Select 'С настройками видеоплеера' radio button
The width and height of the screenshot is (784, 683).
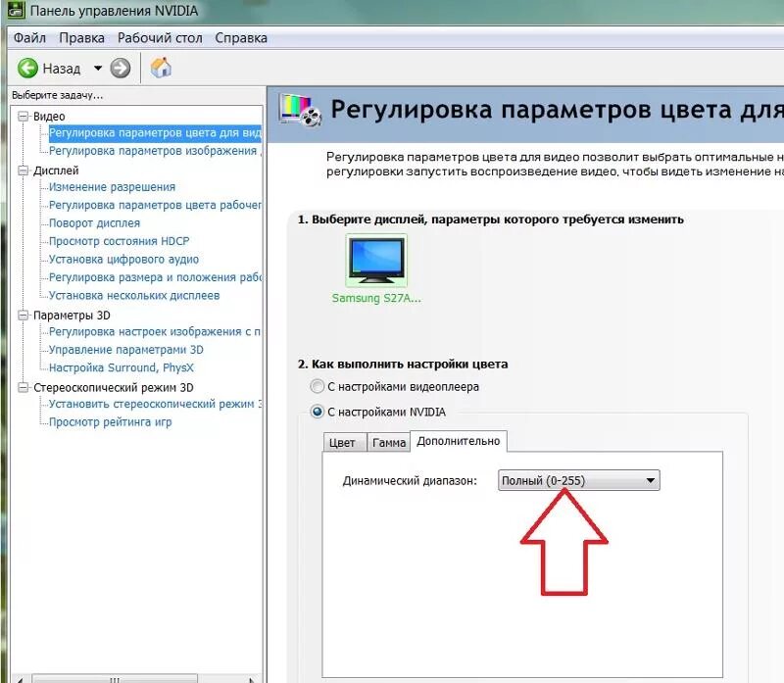(x=317, y=386)
